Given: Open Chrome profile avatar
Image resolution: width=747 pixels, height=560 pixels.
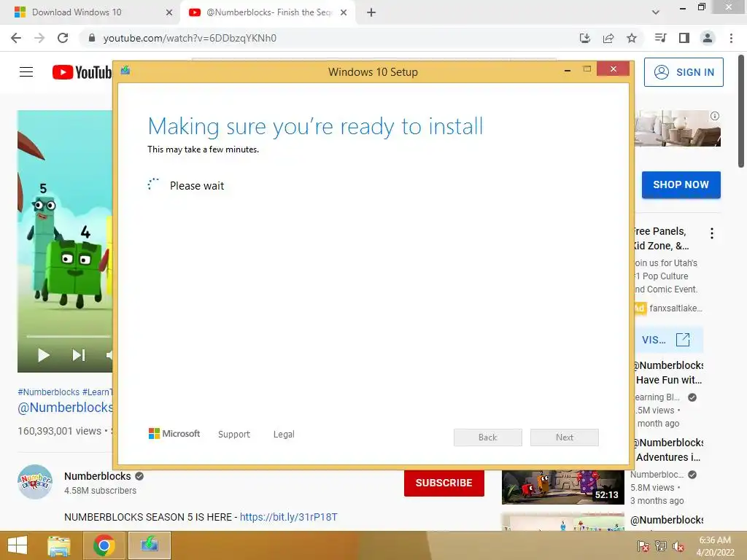Looking at the screenshot, I should (708, 38).
